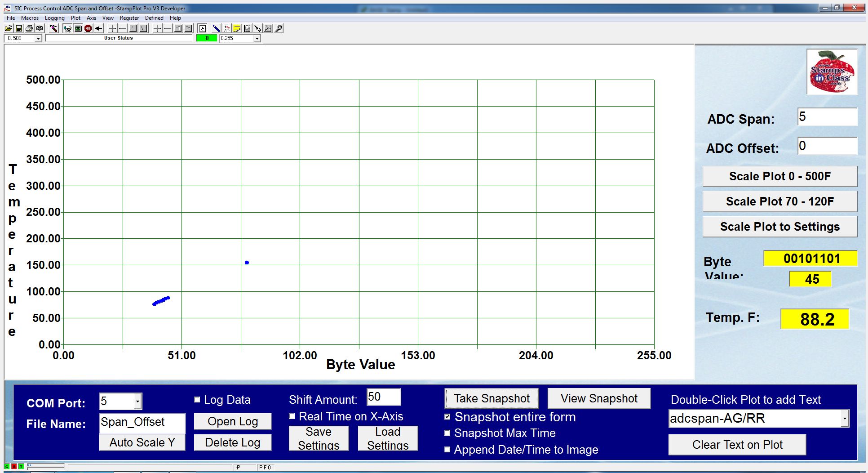Click the first plus icon in toolbar
868x473 pixels.
(x=112, y=28)
